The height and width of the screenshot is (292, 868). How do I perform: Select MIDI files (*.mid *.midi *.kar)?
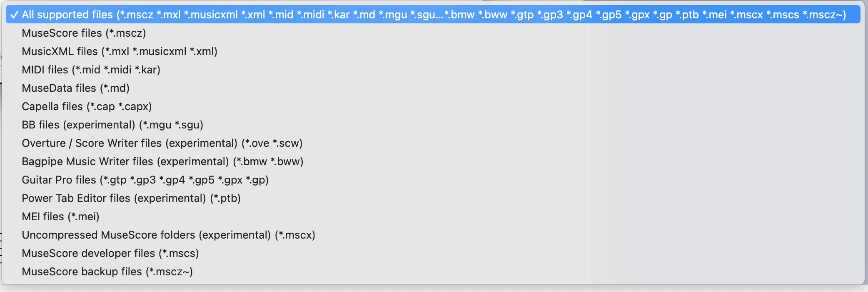[92, 70]
